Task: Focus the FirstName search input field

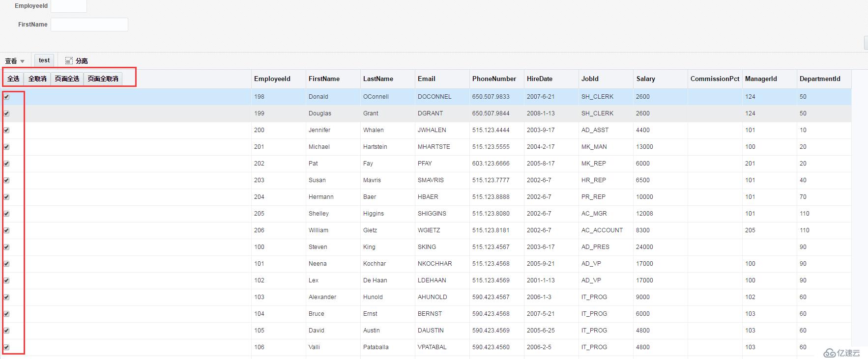Action: [89, 25]
